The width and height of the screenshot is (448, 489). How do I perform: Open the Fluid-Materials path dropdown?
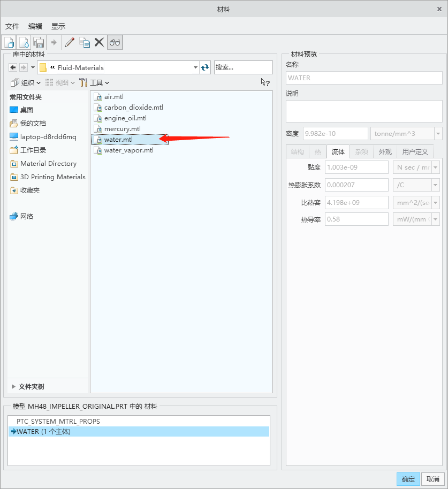195,67
